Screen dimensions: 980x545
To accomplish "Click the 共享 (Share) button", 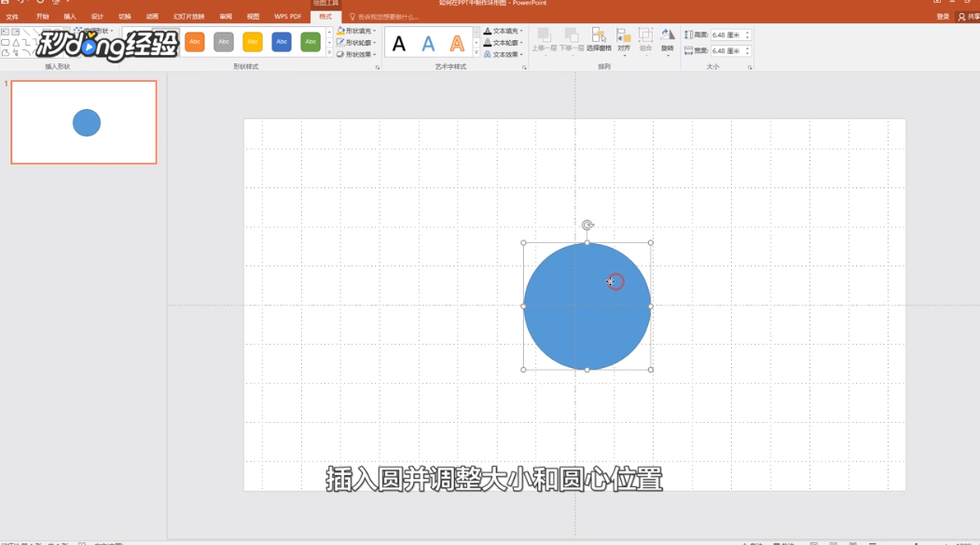I will (x=970, y=17).
